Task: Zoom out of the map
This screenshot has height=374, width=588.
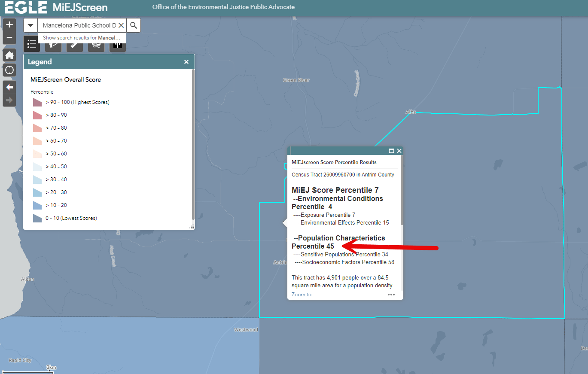Action: click(9, 38)
